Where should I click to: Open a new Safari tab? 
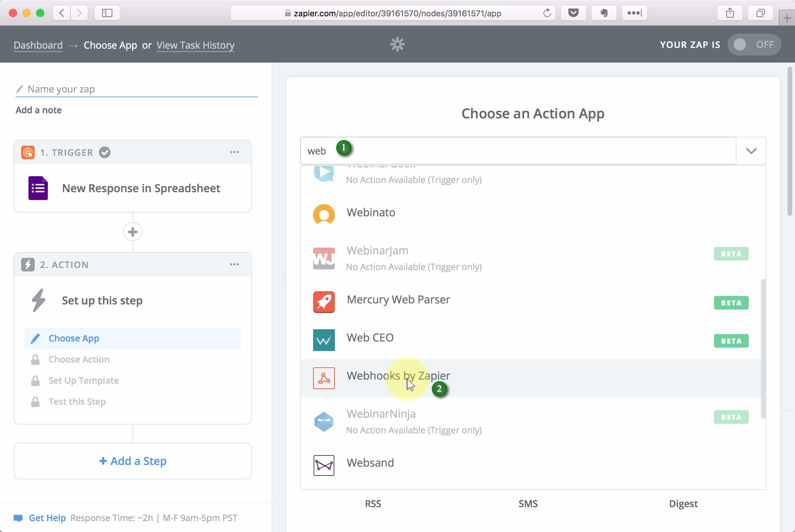coord(787,18)
